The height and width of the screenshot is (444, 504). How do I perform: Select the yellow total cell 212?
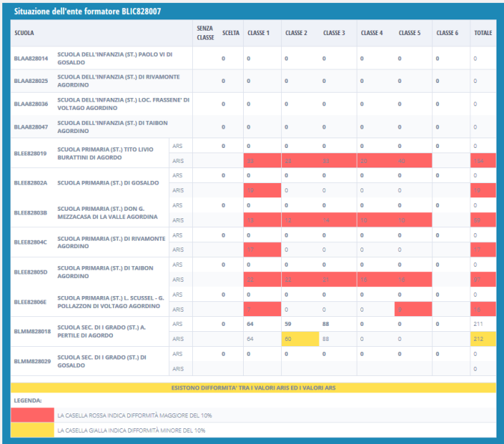point(483,339)
